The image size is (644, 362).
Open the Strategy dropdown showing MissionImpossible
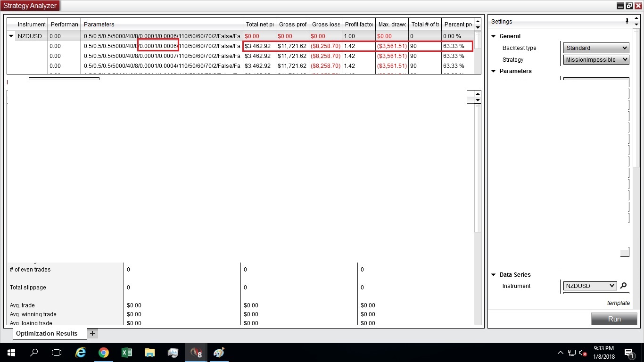[x=596, y=60]
